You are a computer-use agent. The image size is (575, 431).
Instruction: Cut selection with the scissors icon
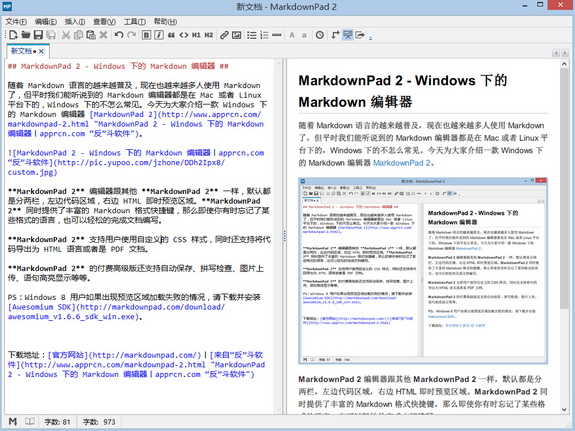[66, 35]
